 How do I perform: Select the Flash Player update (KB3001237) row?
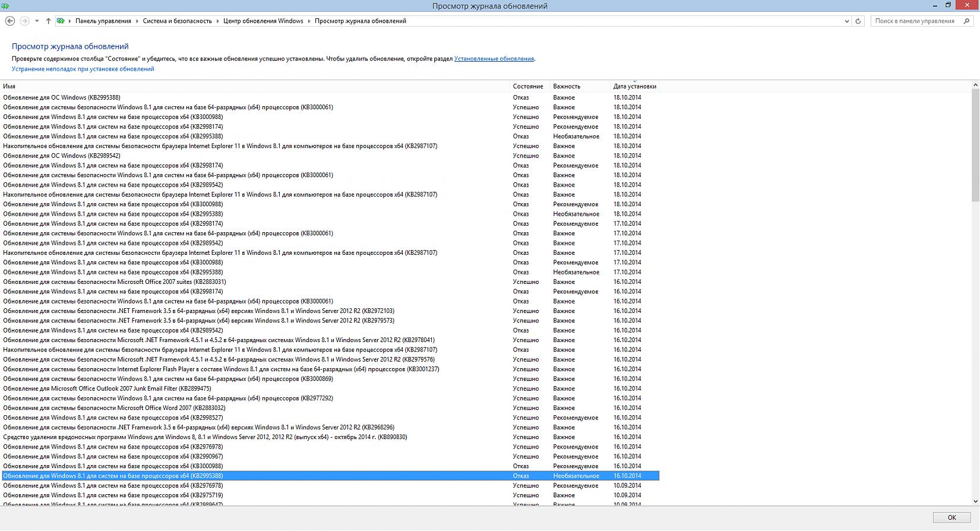[330, 369]
